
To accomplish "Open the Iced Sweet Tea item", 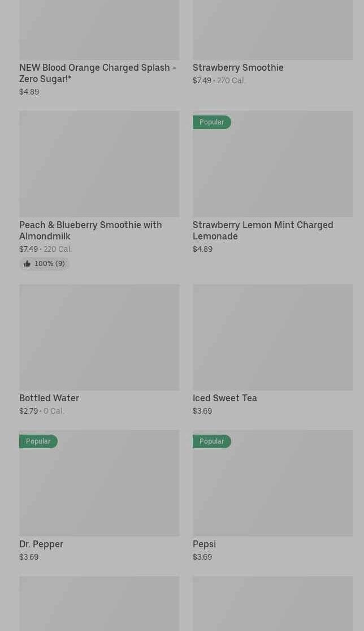I will pyautogui.click(x=224, y=398).
